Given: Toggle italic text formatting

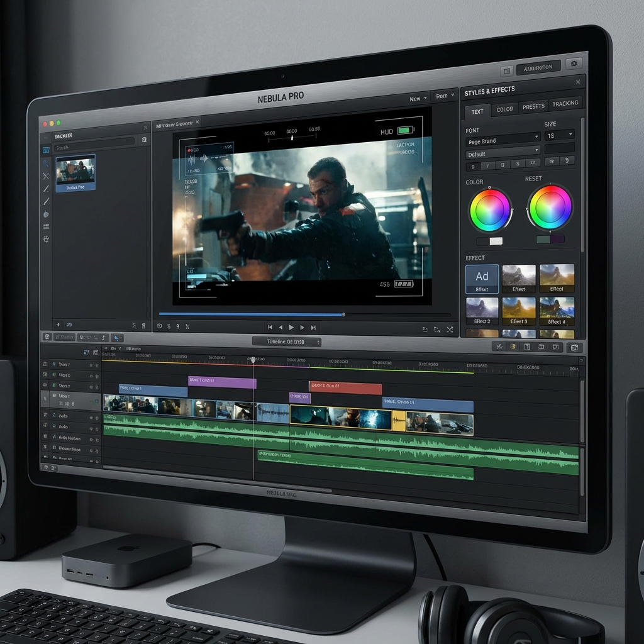Looking at the screenshot, I should pyautogui.click(x=487, y=166).
